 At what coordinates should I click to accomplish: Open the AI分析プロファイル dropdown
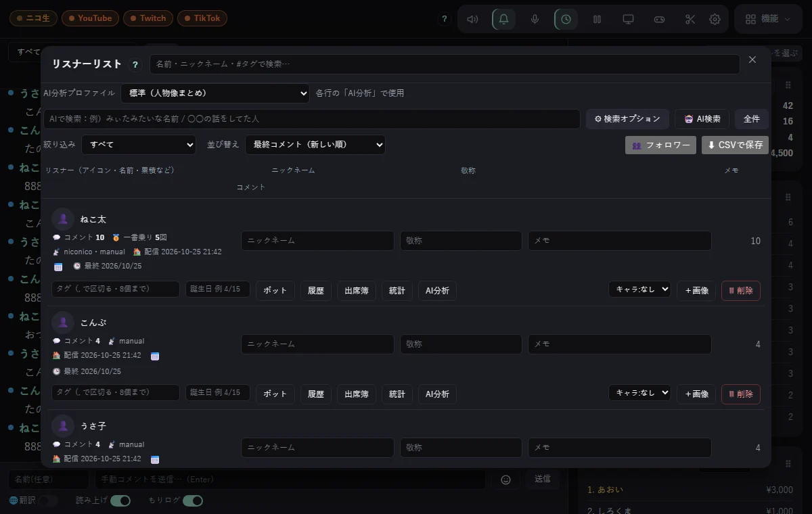[x=215, y=93]
